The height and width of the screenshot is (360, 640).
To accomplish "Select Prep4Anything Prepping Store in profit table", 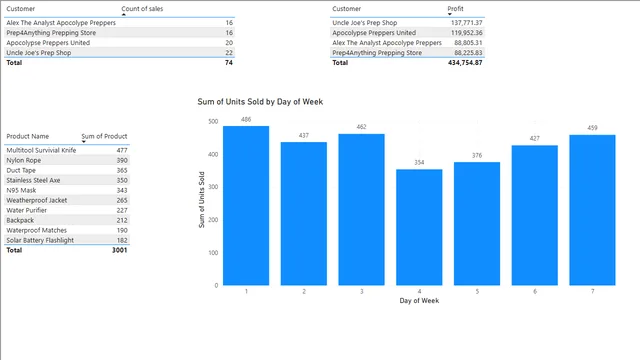I will click(x=407, y=53).
